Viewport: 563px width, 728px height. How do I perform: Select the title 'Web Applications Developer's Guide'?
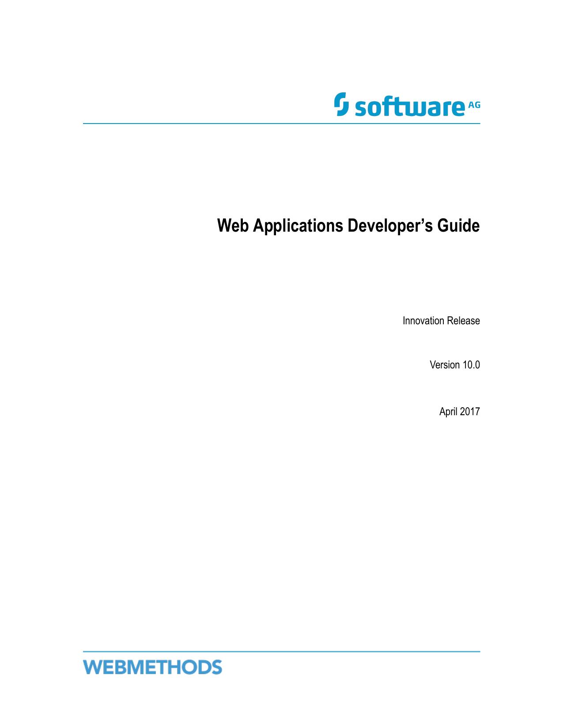[348, 226]
